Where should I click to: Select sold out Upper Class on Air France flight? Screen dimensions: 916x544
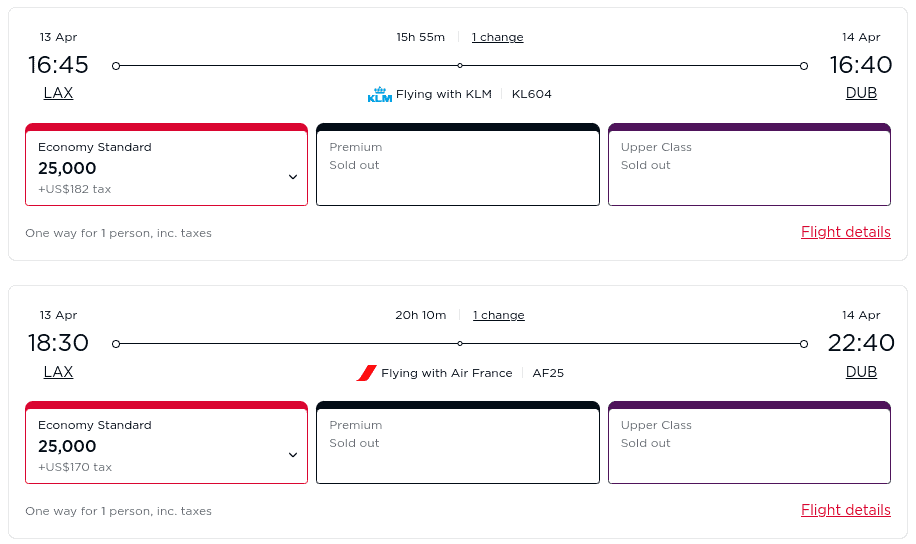(749, 443)
